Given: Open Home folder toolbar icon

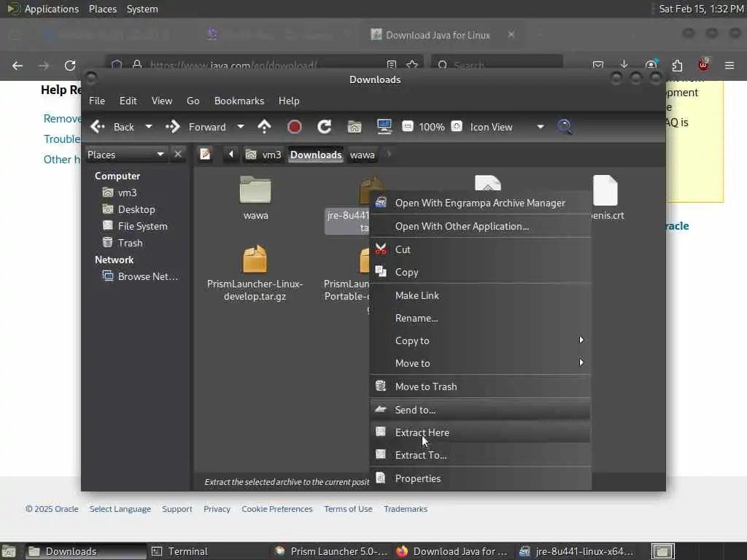Looking at the screenshot, I should coord(355,127).
